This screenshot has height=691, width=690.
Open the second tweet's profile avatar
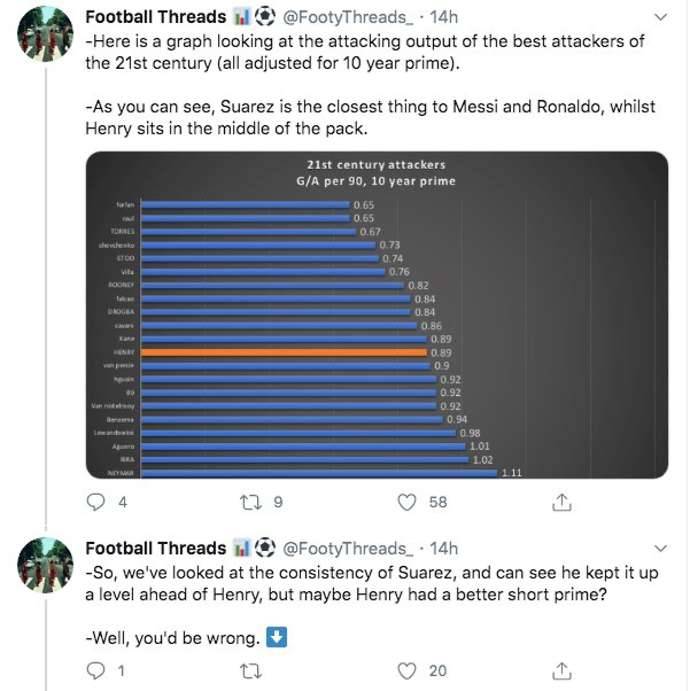pyautogui.click(x=46, y=565)
